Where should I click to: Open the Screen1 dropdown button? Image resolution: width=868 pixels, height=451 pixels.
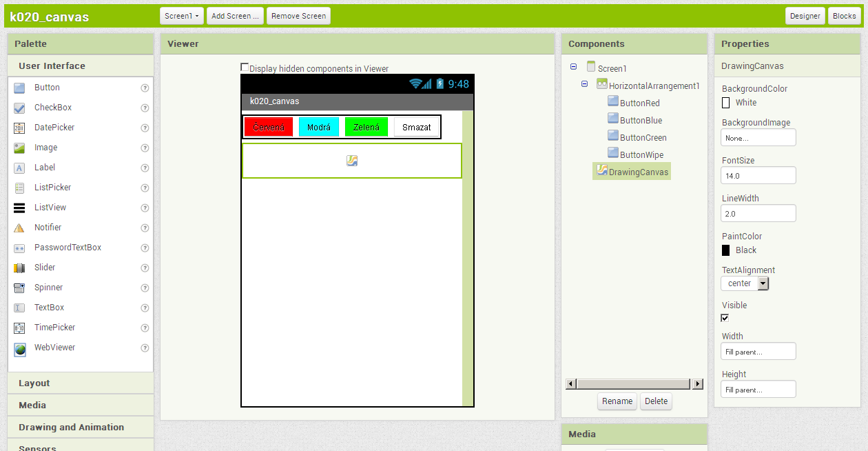pyautogui.click(x=183, y=16)
